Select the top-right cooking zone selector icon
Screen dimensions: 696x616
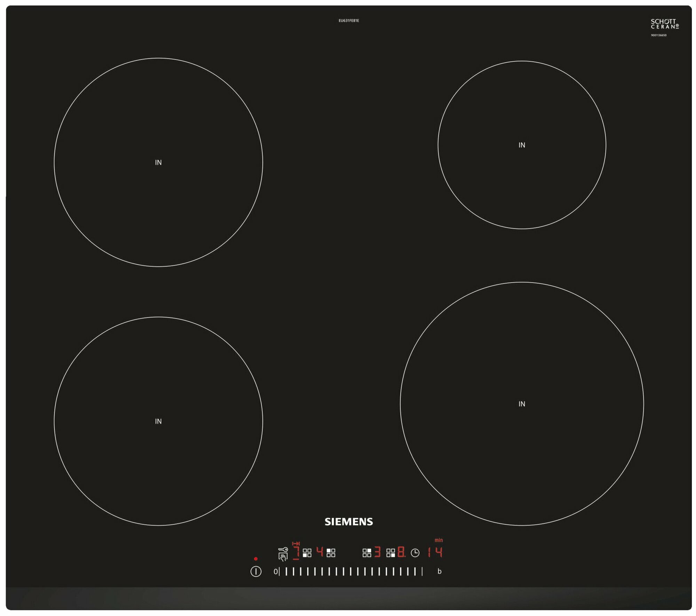[x=367, y=553]
